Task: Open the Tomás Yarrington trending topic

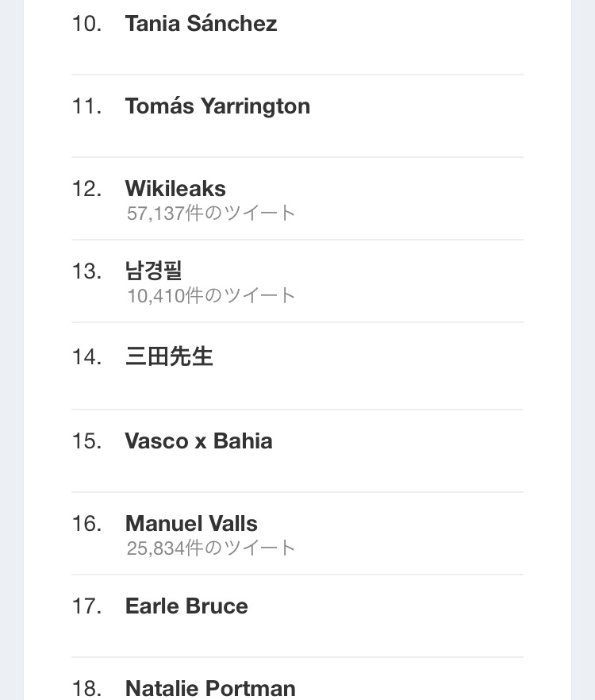Action: coord(217,106)
